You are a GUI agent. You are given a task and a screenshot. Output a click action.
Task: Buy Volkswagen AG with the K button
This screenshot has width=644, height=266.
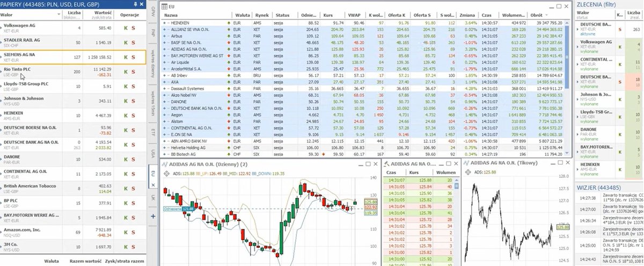coord(125,27)
